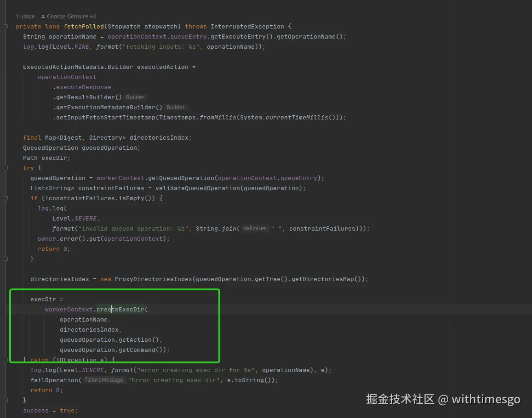This screenshot has width=532, height=418.
Task: Click Builder hint after getExecutionMetadataBuilder()
Action: pyautogui.click(x=175, y=107)
